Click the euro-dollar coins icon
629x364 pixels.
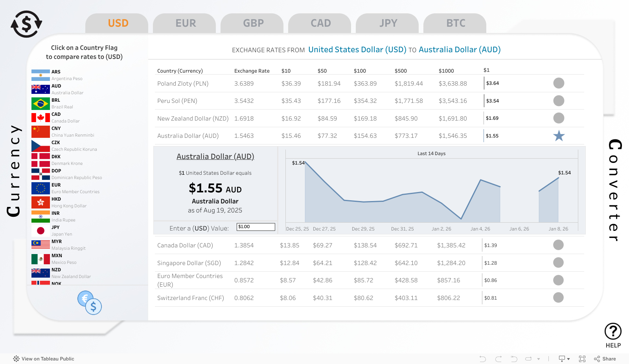pos(90,303)
